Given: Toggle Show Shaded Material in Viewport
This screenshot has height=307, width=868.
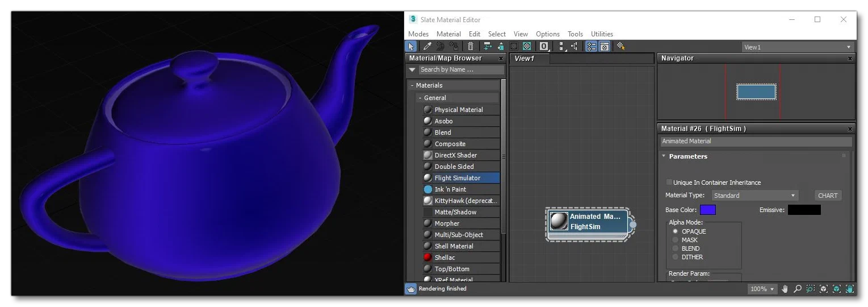Looking at the screenshot, I should pyautogui.click(x=514, y=47).
